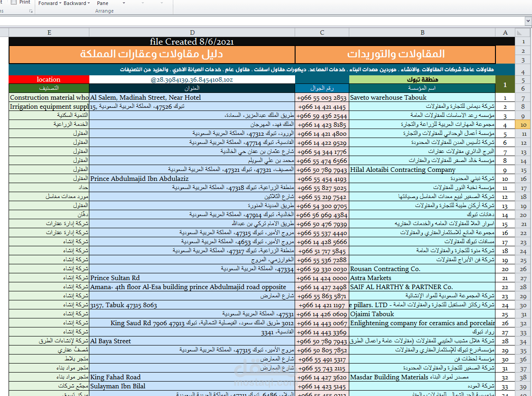Screen dimensions: 532x396
Task: Click the 'التصنيف' column heading cell
Action: (49, 88)
